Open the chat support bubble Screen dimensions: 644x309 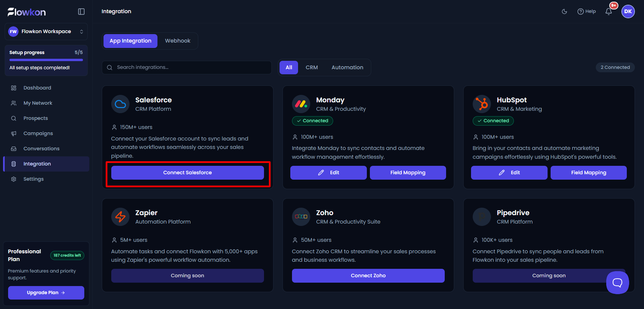617,282
